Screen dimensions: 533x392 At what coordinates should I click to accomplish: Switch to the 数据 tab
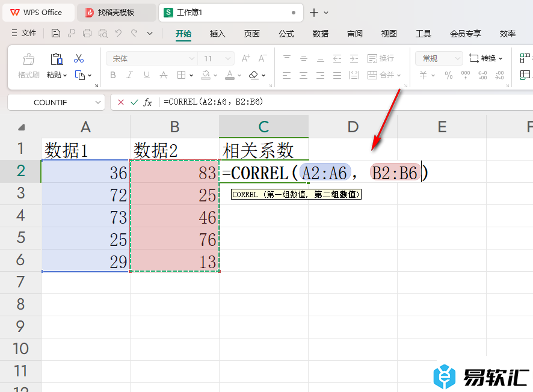[x=321, y=34]
